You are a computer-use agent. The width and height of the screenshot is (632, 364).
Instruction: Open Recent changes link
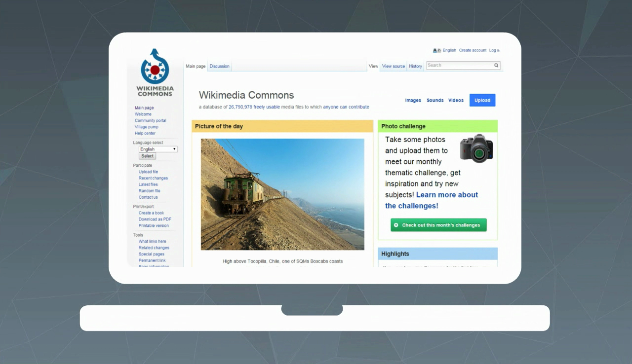[153, 178]
